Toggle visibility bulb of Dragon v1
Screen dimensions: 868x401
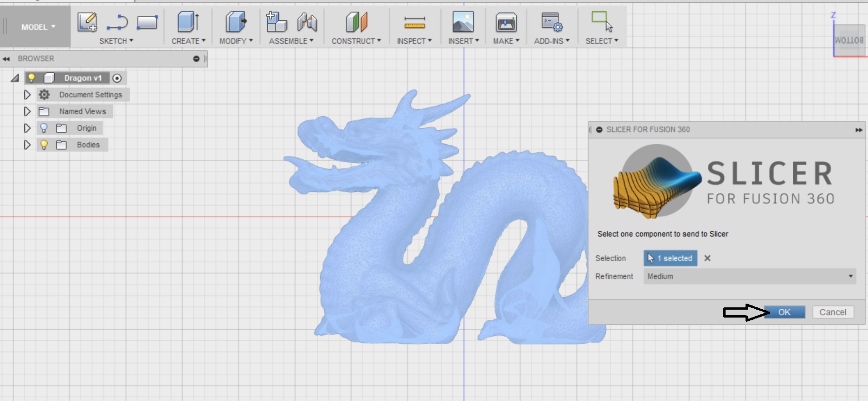coord(32,78)
